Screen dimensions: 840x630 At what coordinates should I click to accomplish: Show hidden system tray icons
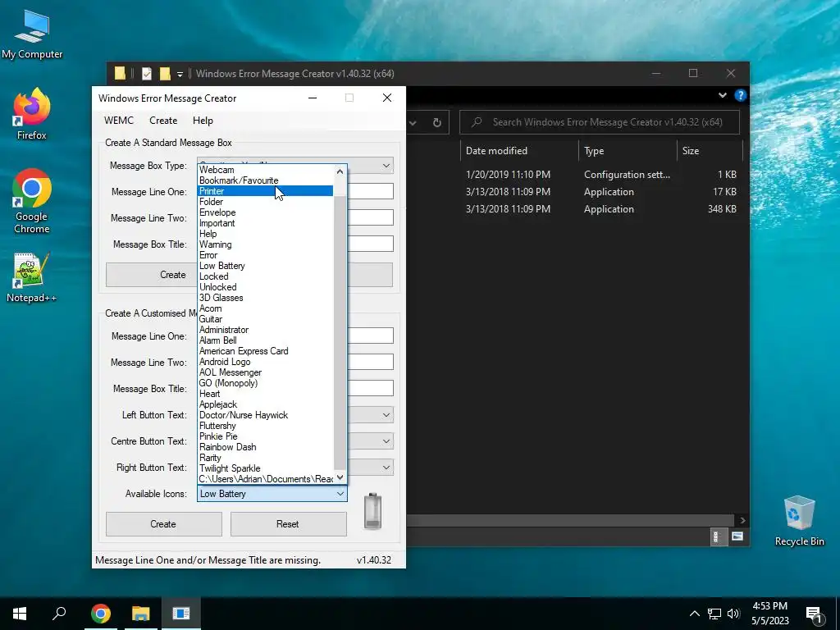[694, 614]
